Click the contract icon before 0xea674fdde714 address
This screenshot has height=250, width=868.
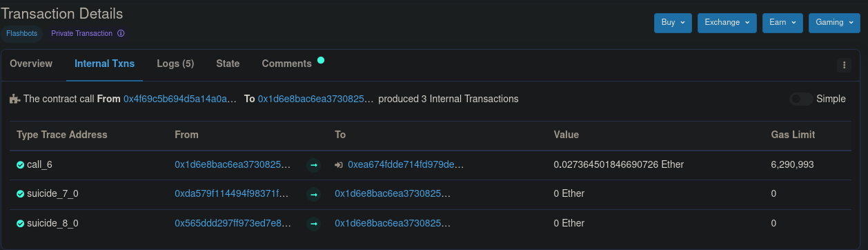pyautogui.click(x=339, y=165)
